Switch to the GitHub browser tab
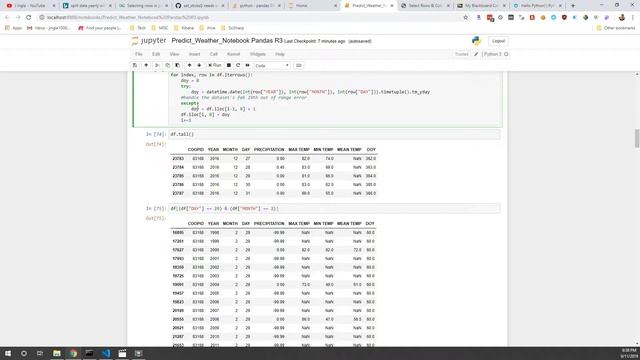Screen dimensions: 640x360 tap(200, 6)
